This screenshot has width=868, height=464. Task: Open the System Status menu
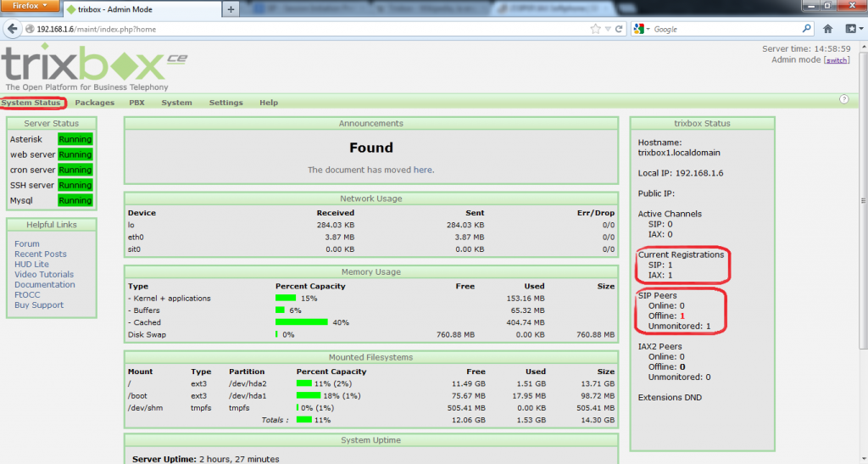[31, 103]
